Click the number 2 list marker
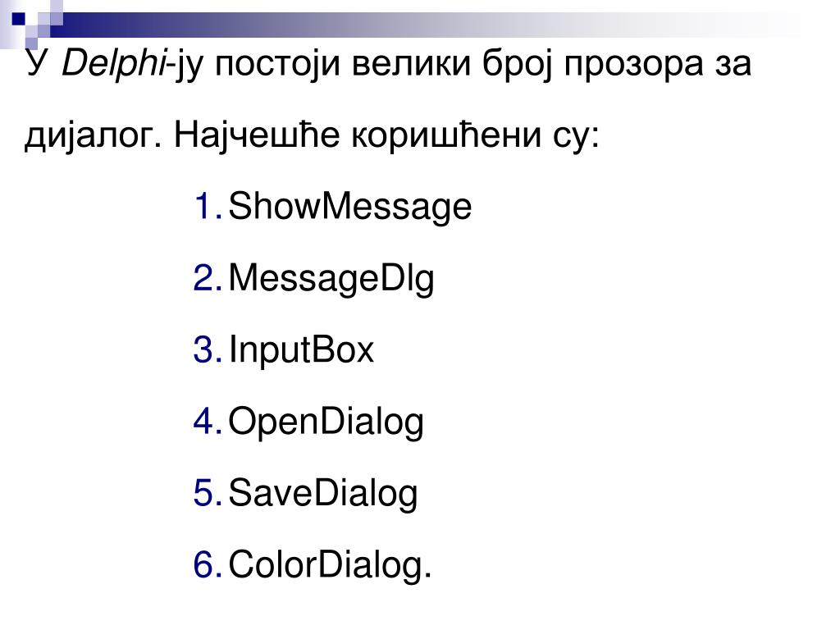 point(208,278)
